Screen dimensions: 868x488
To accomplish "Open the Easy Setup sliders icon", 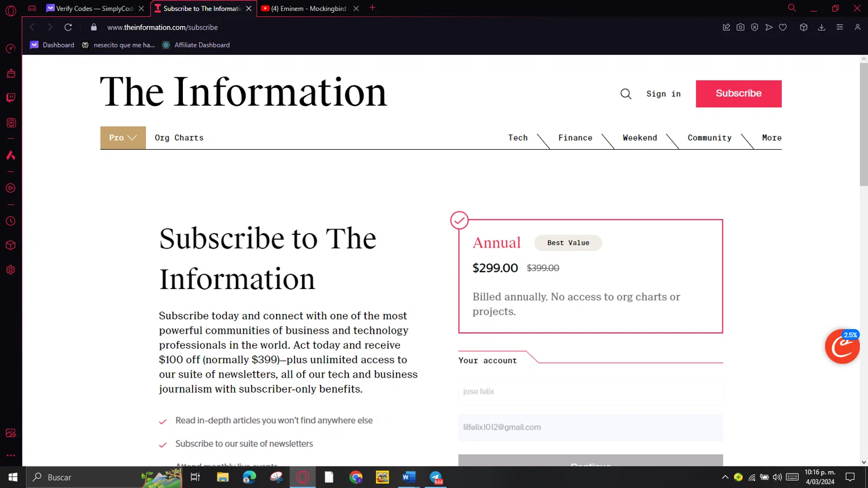I will 840,27.
